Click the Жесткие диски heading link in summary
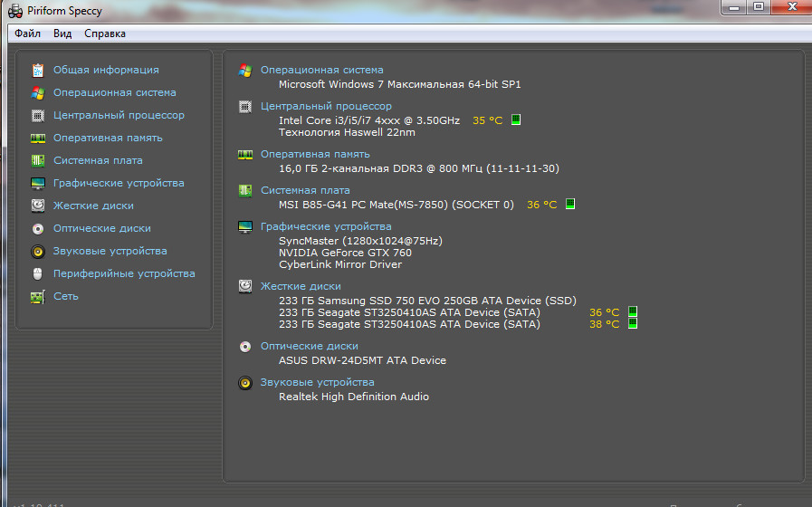 click(301, 286)
